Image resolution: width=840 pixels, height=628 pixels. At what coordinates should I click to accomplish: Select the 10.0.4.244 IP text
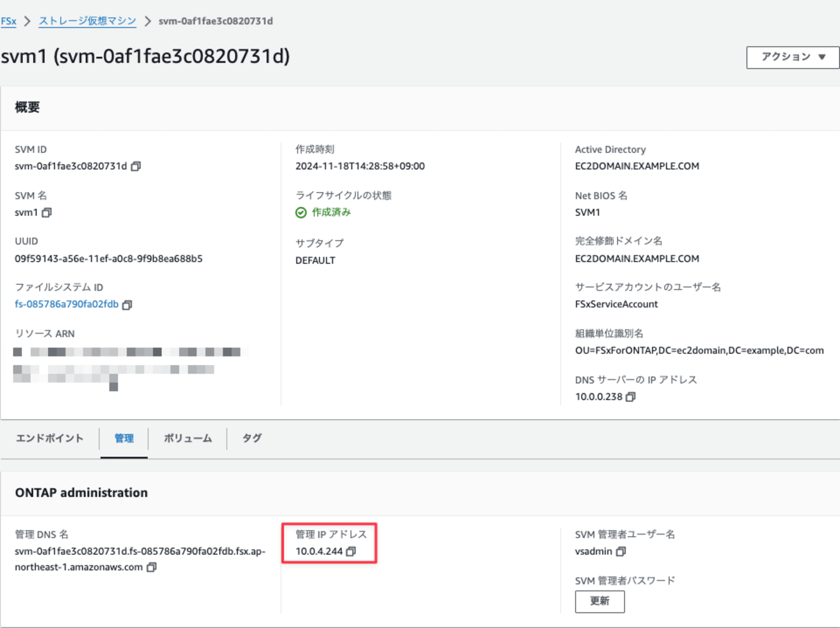pos(319,551)
